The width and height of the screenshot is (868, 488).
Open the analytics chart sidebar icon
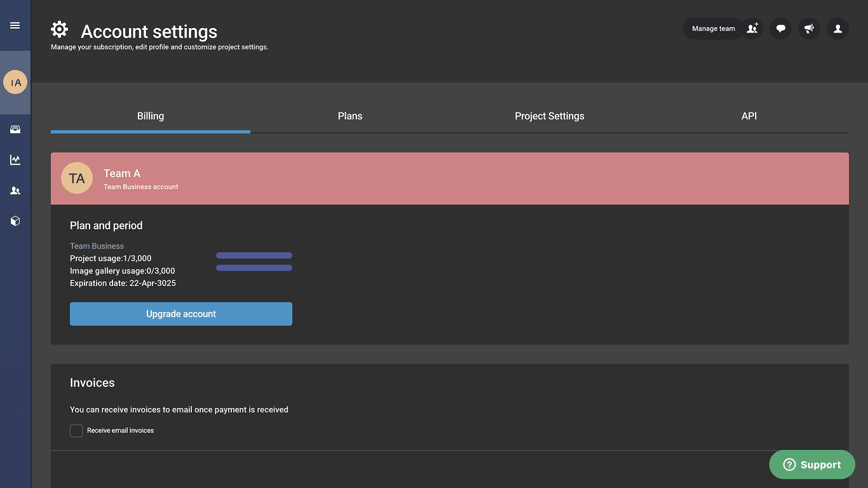[15, 160]
